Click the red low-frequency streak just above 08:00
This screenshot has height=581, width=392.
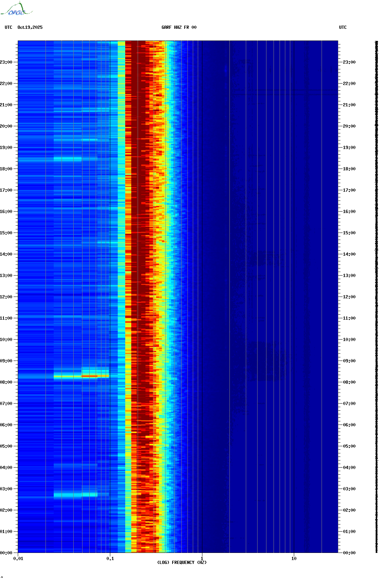[90, 376]
